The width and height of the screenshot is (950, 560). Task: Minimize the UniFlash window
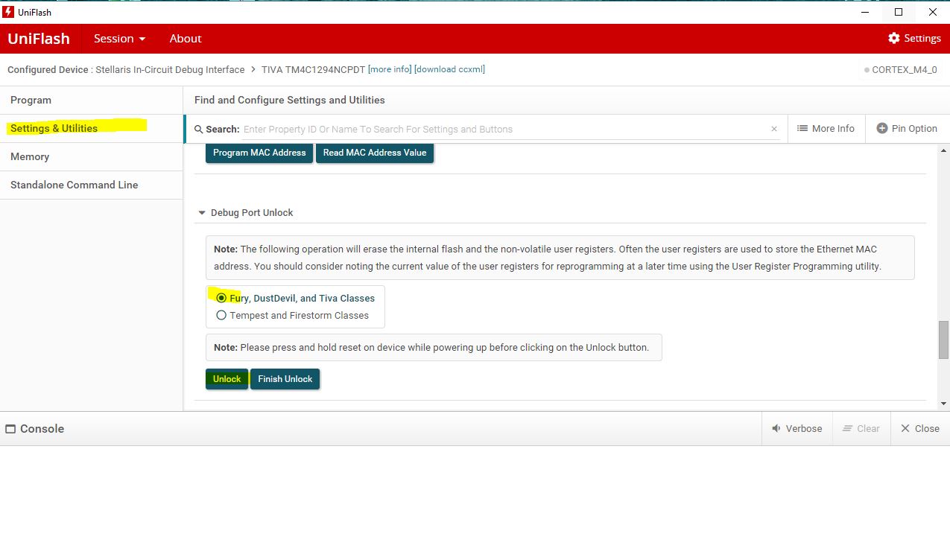click(865, 12)
